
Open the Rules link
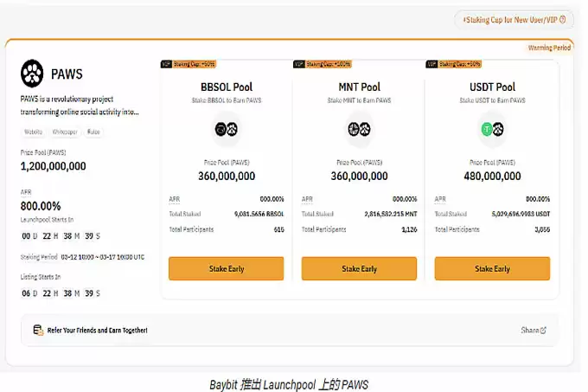point(93,132)
